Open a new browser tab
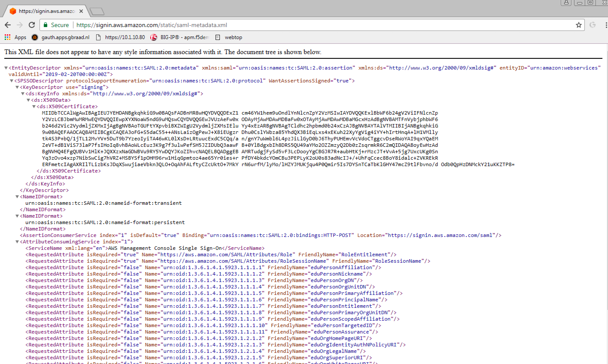Viewport: 608px width, 364px height. tap(97, 11)
